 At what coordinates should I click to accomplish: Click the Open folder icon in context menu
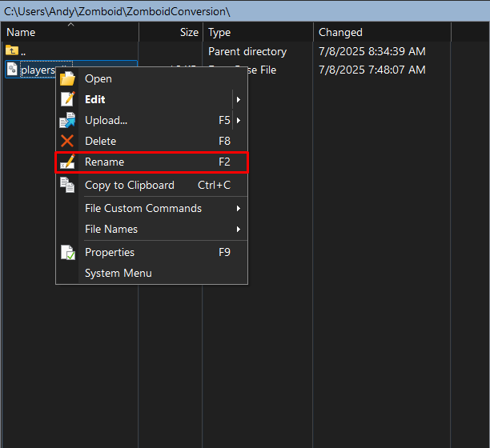(67, 78)
